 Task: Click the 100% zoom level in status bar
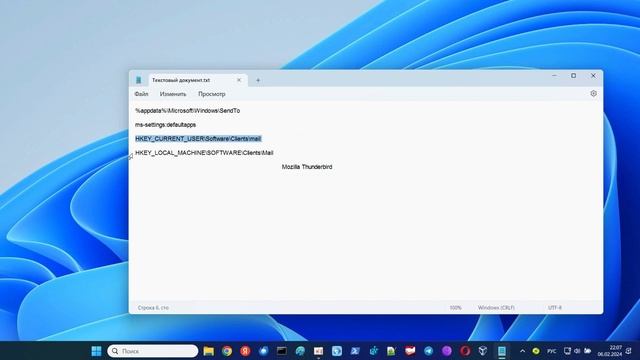[x=456, y=308]
